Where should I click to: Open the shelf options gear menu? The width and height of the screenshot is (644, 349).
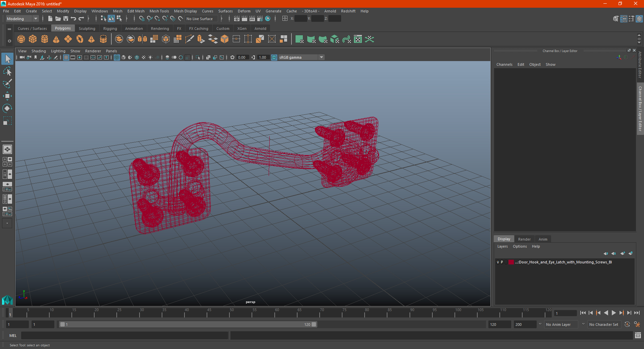coord(9,41)
